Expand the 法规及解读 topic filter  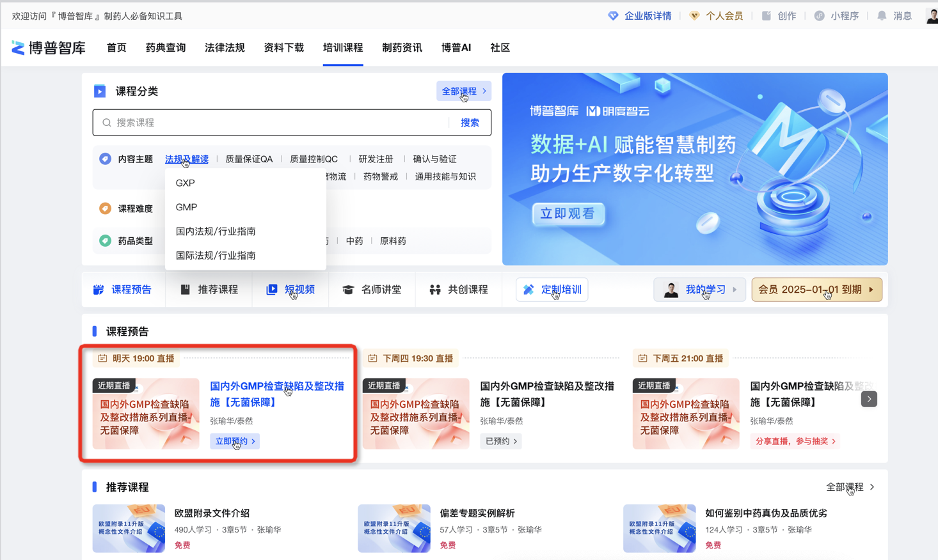(187, 159)
